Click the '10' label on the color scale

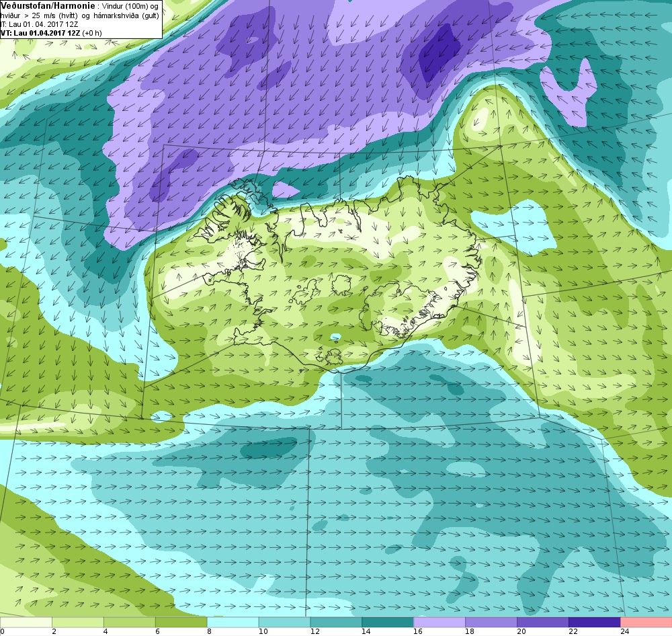[263, 631]
